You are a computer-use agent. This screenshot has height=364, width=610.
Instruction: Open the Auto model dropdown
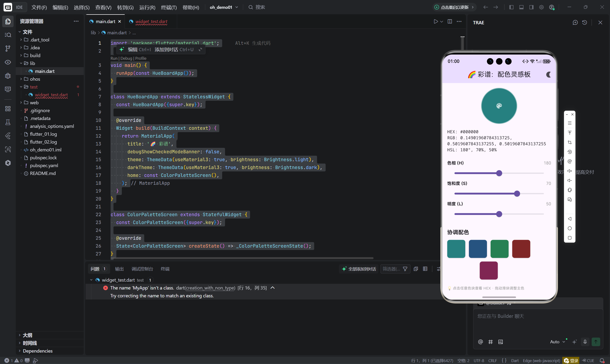(557, 342)
